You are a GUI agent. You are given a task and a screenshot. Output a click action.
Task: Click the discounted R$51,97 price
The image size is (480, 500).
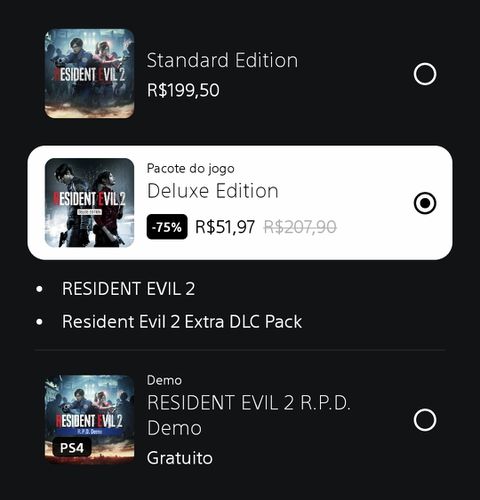tap(225, 227)
